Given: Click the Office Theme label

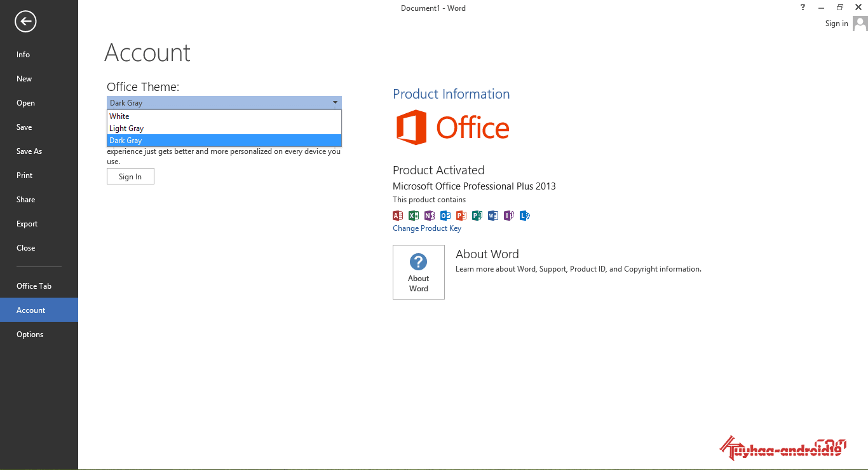Looking at the screenshot, I should coord(143,87).
